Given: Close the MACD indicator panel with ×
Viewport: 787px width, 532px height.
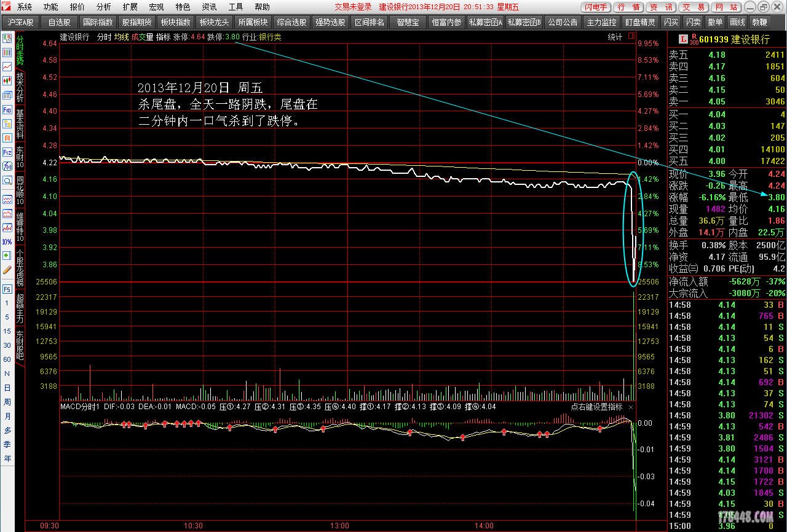Looking at the screenshot, I should [x=631, y=407].
